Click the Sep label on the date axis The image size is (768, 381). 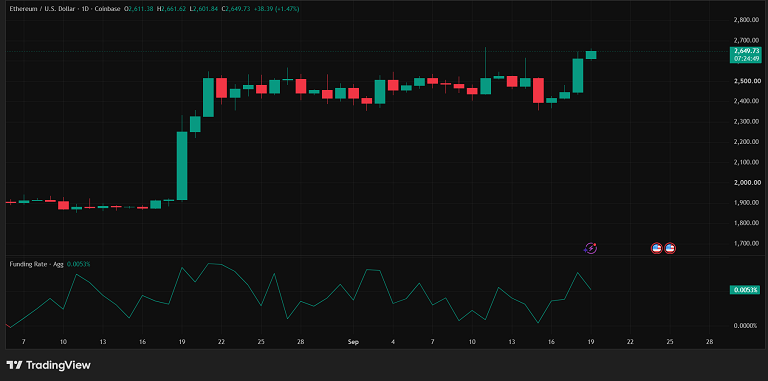[x=354, y=342]
